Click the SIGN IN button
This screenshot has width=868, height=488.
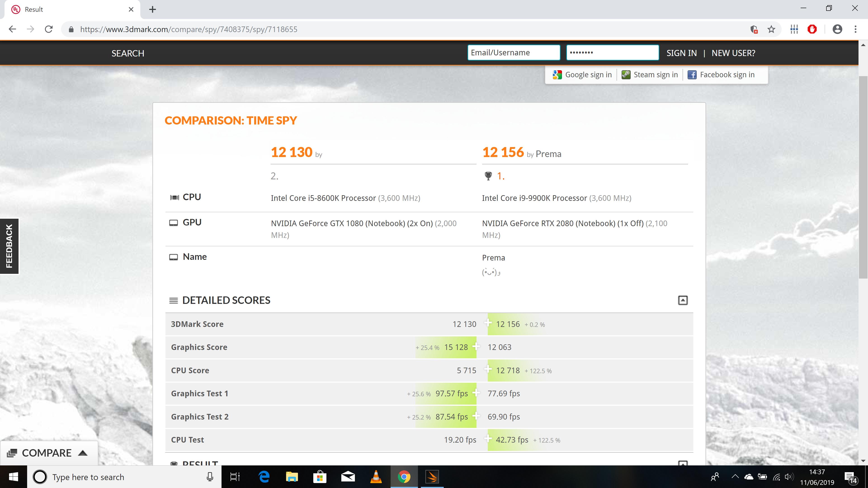coord(681,53)
